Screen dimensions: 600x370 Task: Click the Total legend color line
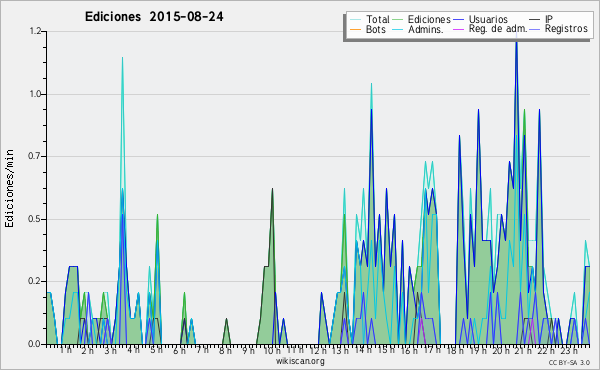(355, 20)
